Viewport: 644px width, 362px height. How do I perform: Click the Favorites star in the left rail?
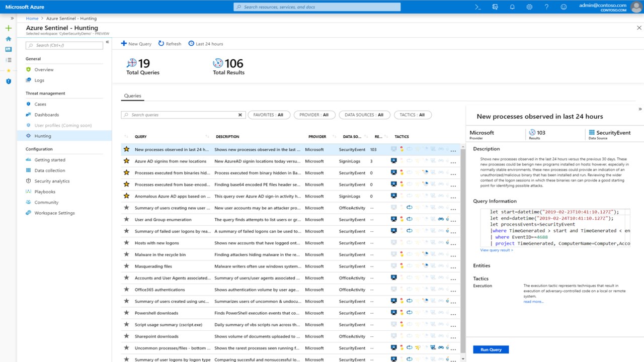point(8,70)
